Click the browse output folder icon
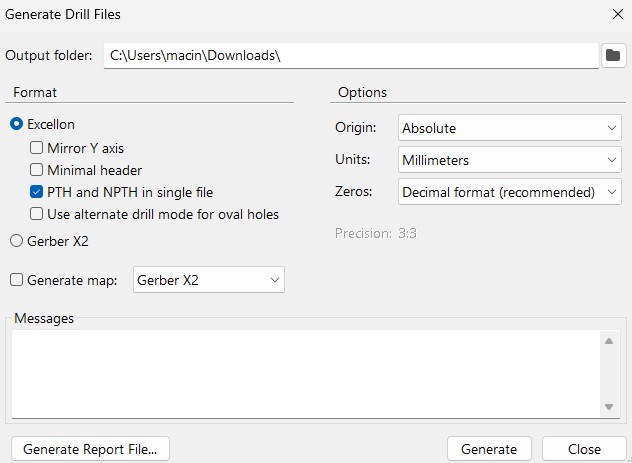This screenshot has height=463, width=632. 614,55
